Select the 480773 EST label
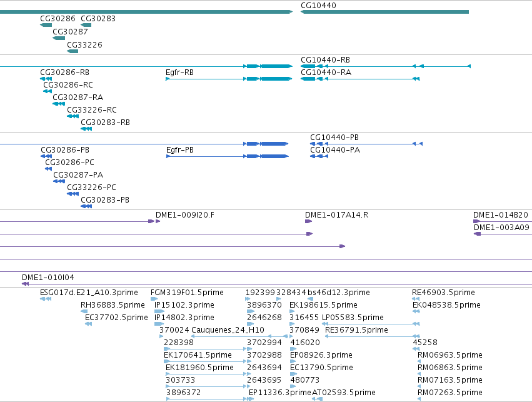Screen dimensions: 532x402 click(x=305, y=380)
